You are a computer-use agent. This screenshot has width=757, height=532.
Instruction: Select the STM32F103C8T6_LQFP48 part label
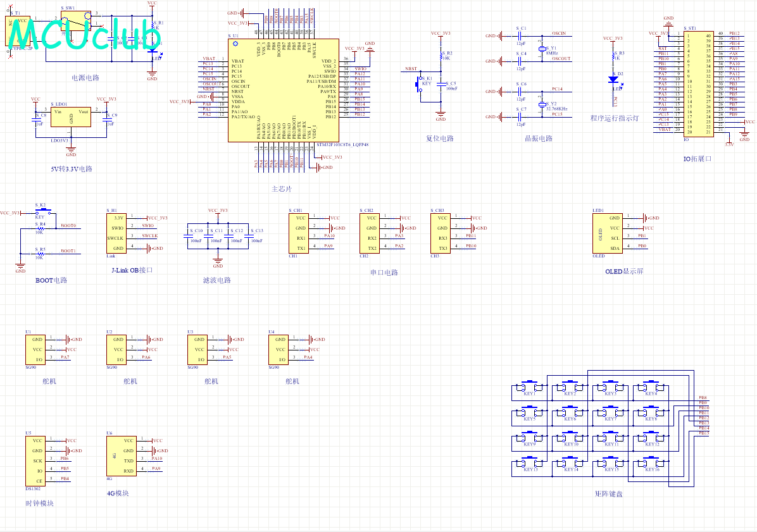click(x=343, y=144)
